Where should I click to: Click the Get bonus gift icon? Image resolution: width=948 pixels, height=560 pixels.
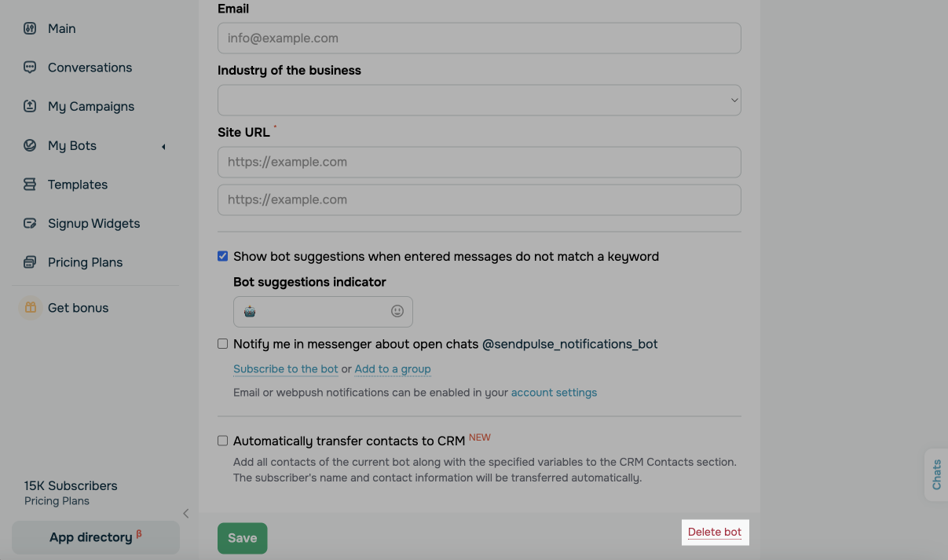pyautogui.click(x=30, y=308)
